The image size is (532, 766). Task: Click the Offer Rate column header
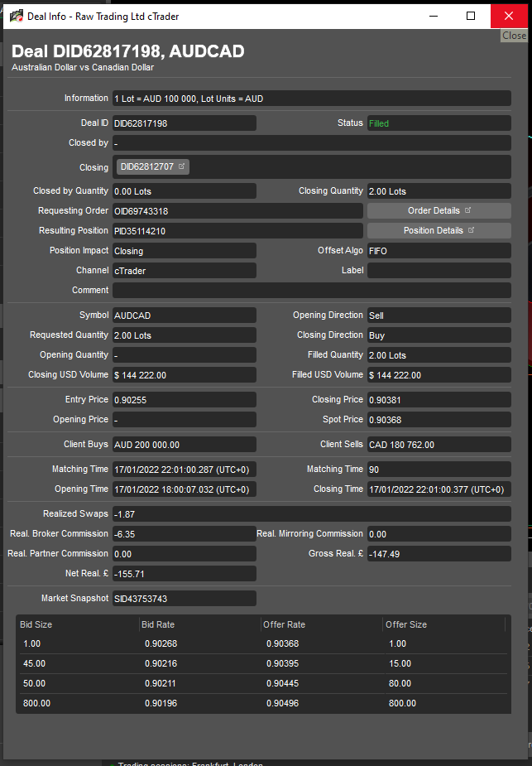click(x=322, y=624)
